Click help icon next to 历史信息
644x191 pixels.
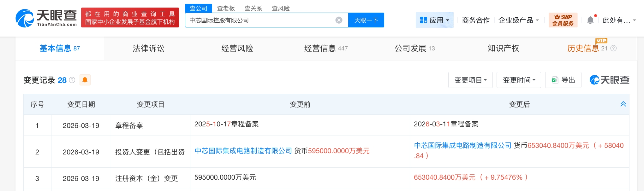pos(613,48)
